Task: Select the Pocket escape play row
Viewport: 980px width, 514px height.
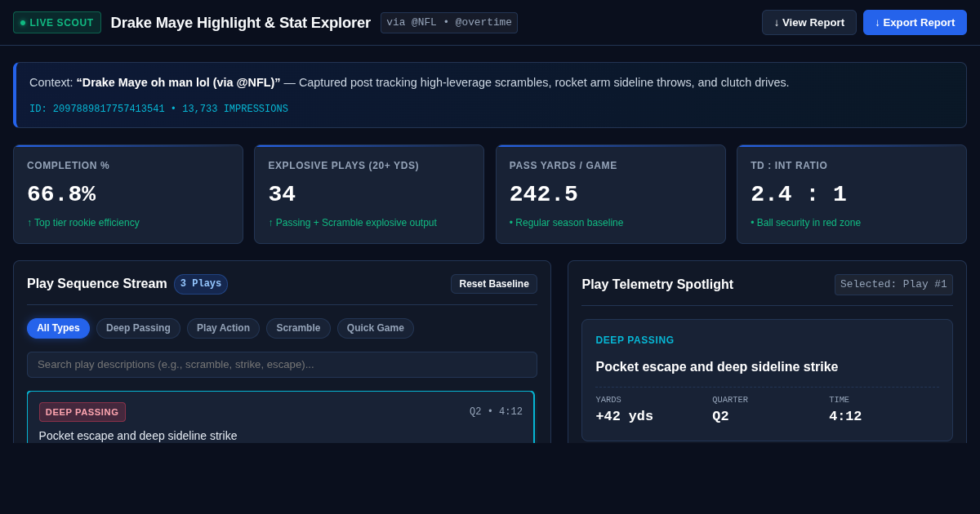Action: (281, 417)
